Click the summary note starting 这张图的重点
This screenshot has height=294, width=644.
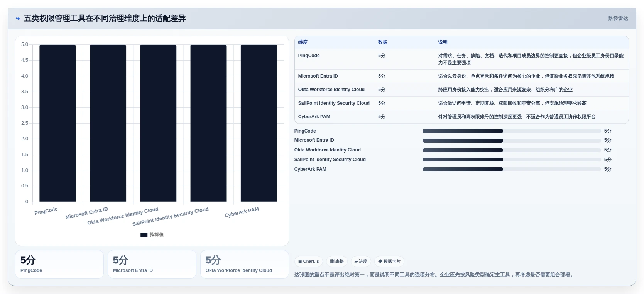(x=434, y=275)
